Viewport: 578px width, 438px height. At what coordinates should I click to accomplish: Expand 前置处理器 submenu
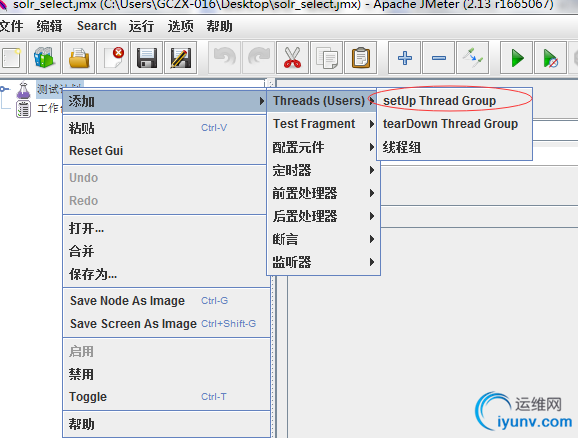point(323,193)
